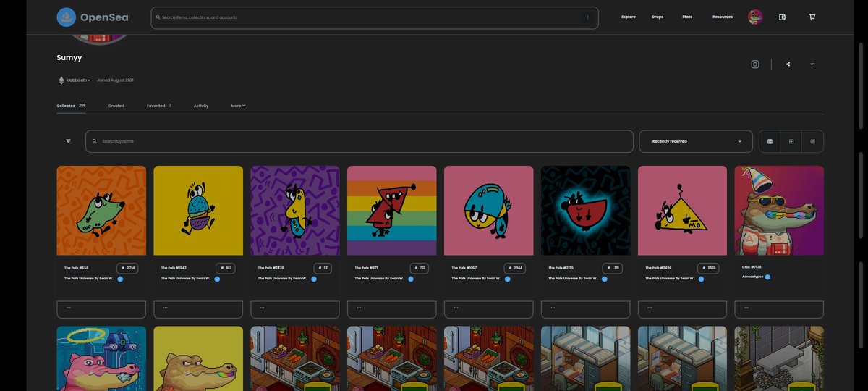Viewport: 868px width, 391px height.
Task: Open The Pals #3496 triangle thumbnail
Action: [x=683, y=210]
